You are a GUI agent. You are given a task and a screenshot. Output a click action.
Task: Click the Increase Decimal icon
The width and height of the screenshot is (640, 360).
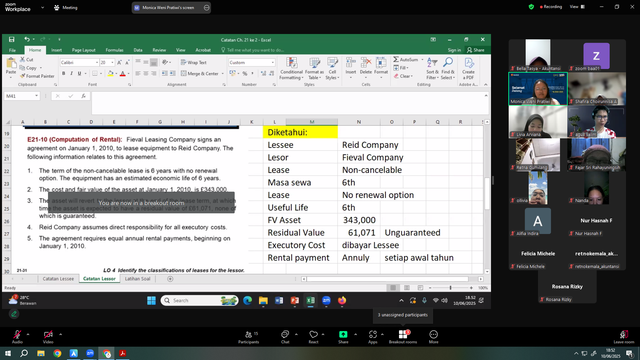pyautogui.click(x=263, y=73)
